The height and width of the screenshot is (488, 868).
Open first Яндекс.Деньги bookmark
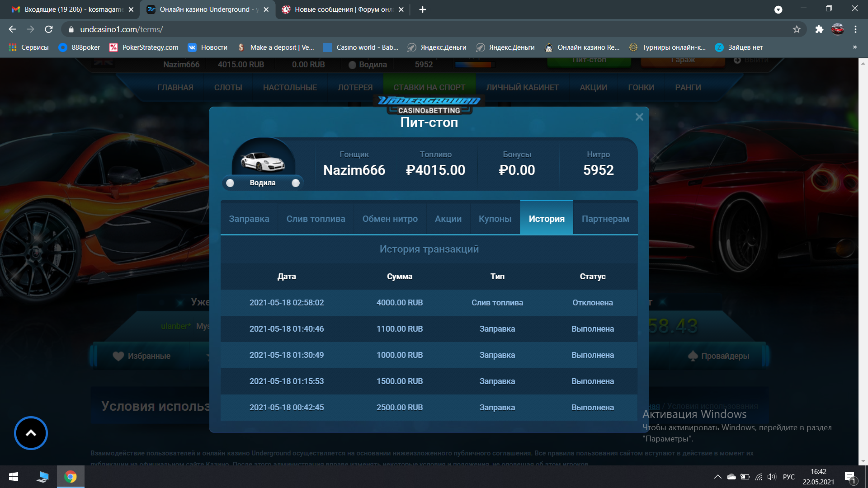point(437,47)
